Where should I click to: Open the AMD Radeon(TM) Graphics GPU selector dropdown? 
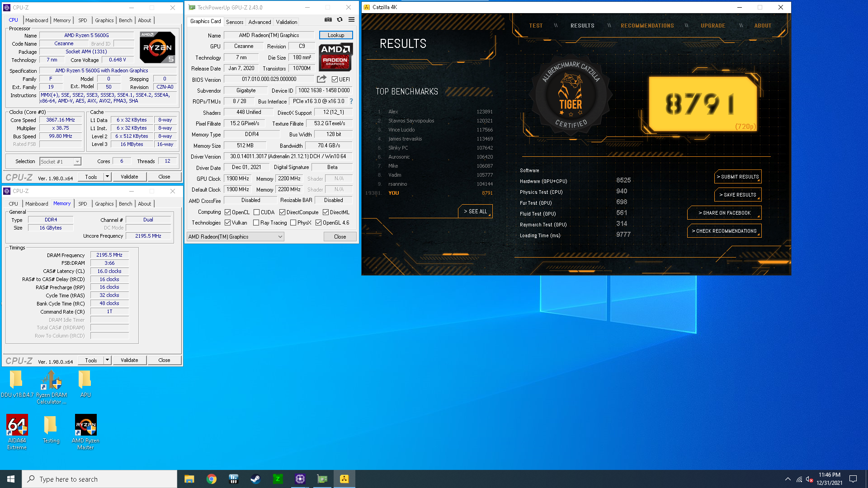[x=235, y=237]
